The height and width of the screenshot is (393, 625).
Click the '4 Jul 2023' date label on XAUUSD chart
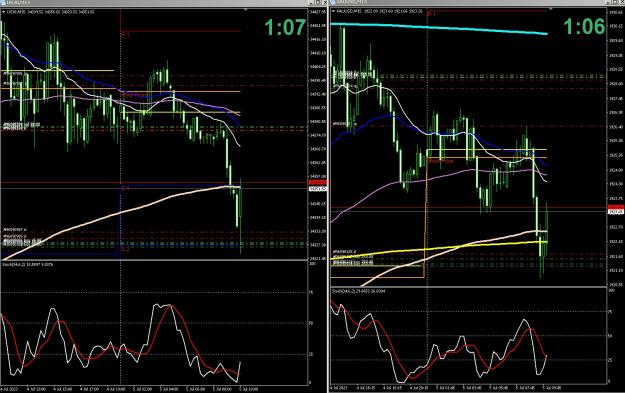tap(339, 388)
